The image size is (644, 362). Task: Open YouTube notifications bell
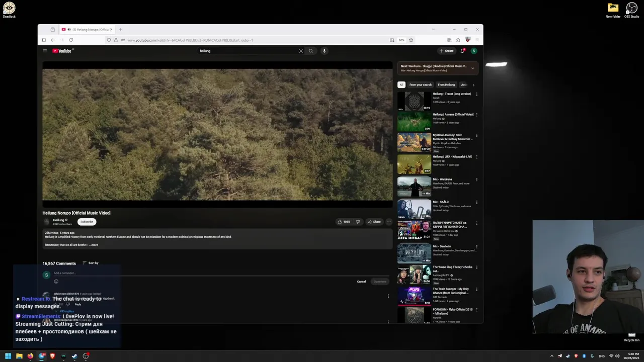click(x=462, y=51)
